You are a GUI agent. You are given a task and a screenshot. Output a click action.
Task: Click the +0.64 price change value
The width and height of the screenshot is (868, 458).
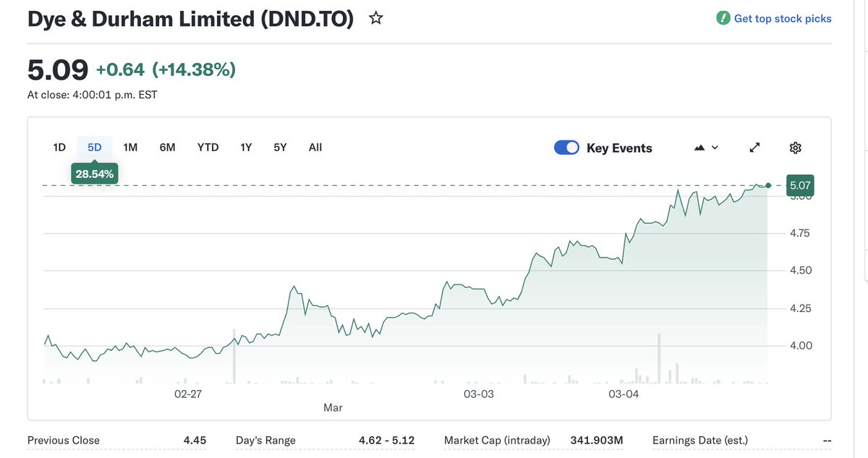120,69
